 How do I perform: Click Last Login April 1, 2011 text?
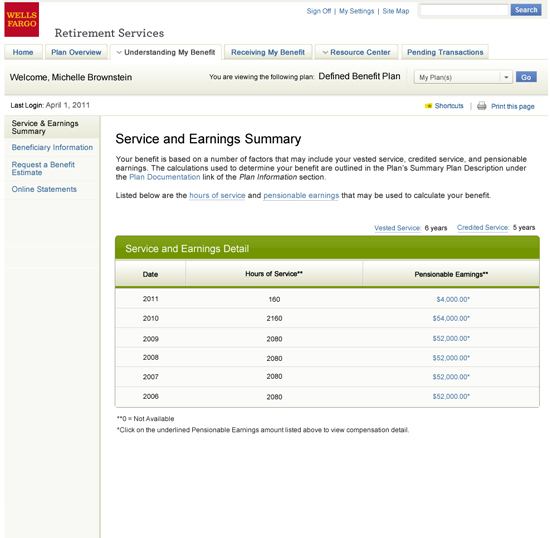coord(50,105)
